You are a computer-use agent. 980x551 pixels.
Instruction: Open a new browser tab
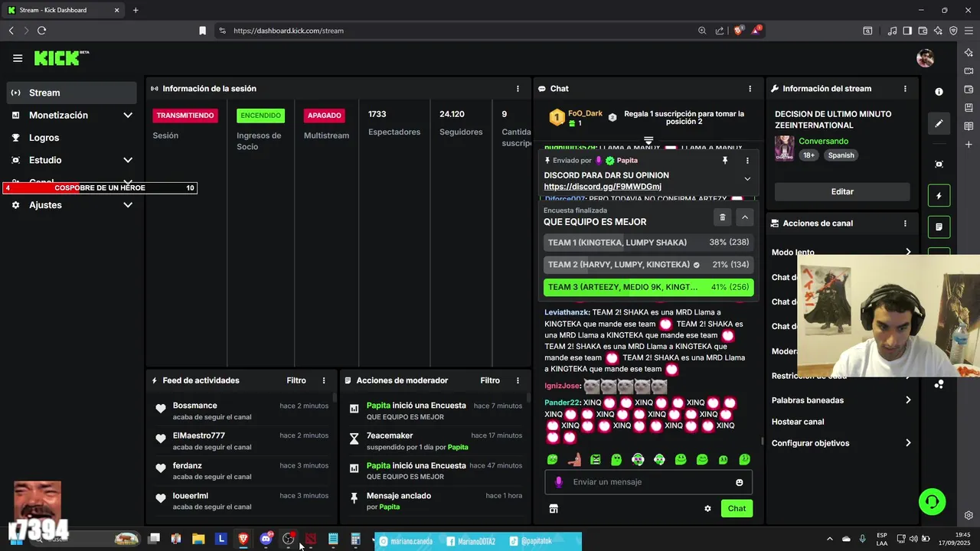click(136, 10)
